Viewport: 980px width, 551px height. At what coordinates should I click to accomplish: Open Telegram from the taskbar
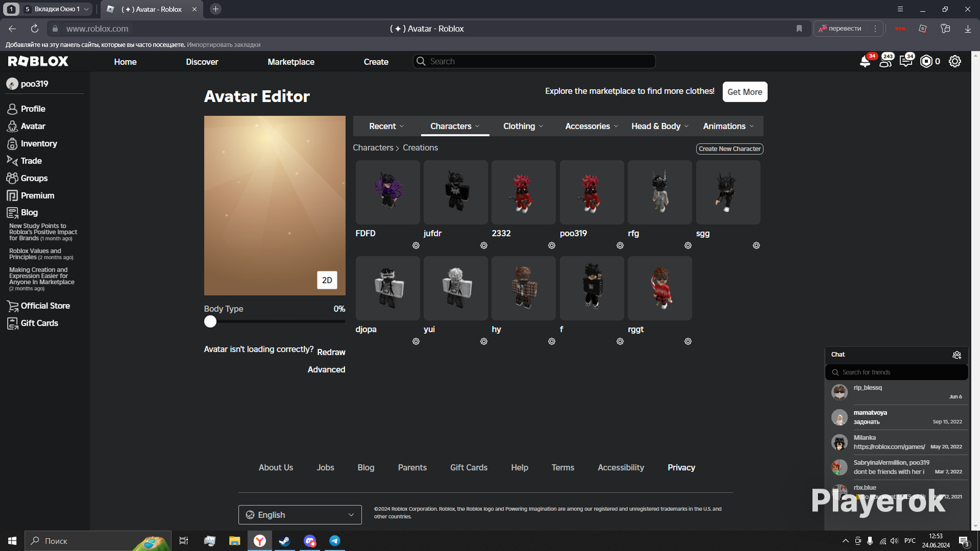(x=335, y=541)
